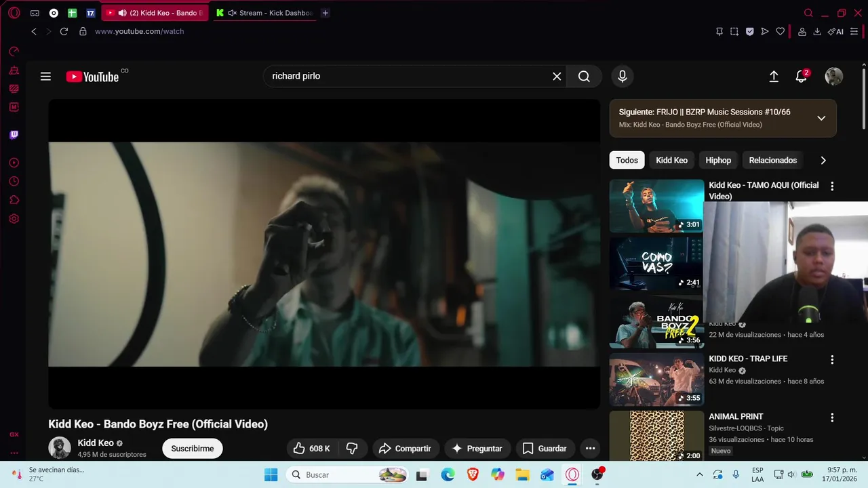The image size is (868, 488).
Task: Open the ANIMAL PRINT video title
Action: 736,417
